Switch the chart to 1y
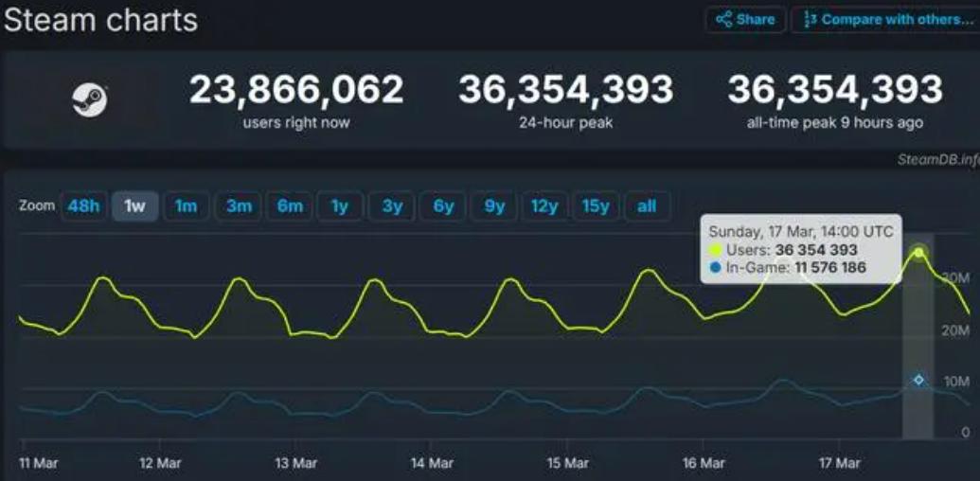Screen dimensions: 980x481 pyautogui.click(x=340, y=206)
